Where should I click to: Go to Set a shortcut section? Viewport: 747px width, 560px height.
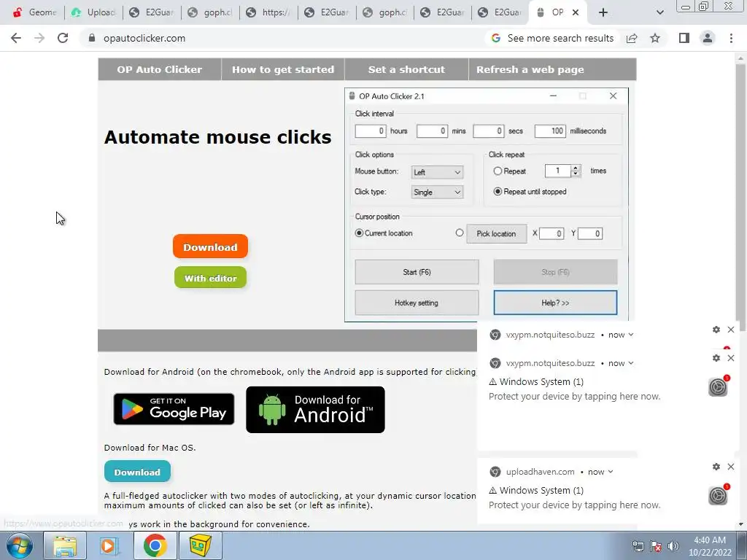(406, 69)
